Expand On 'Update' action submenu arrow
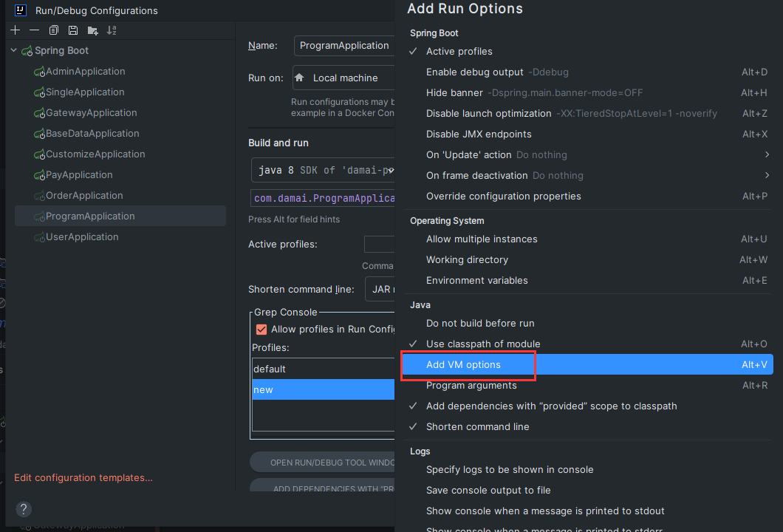This screenshot has width=783, height=532. pyautogui.click(x=767, y=155)
